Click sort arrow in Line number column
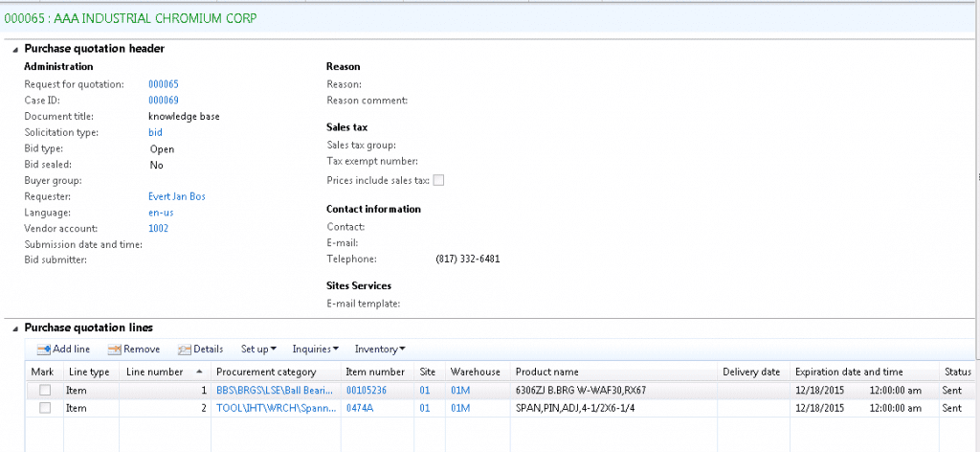980x452 pixels. click(199, 372)
